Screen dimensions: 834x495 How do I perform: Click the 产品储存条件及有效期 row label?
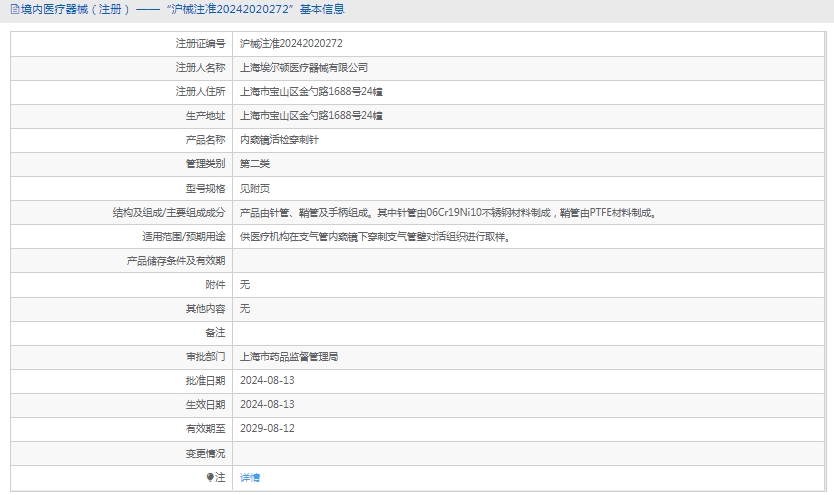coord(175,260)
